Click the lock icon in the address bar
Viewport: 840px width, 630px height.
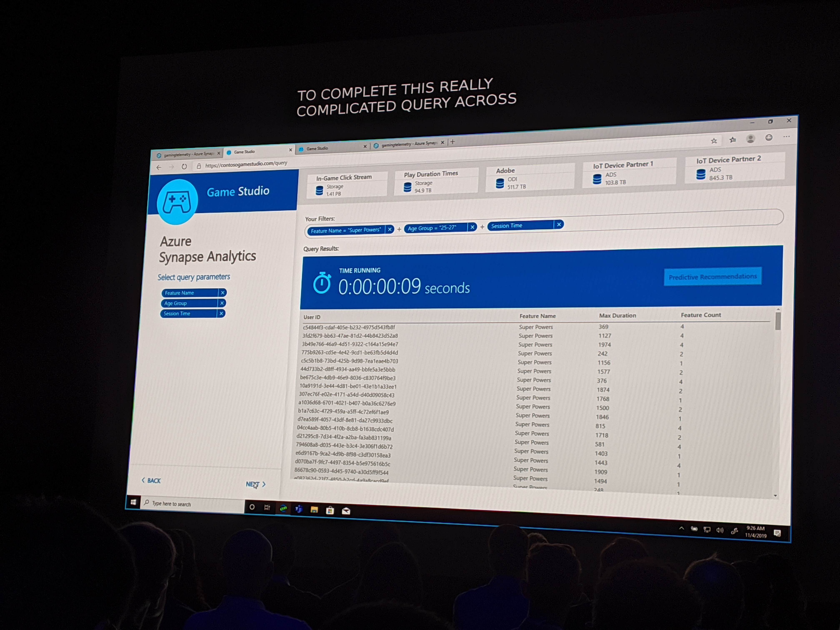click(198, 166)
